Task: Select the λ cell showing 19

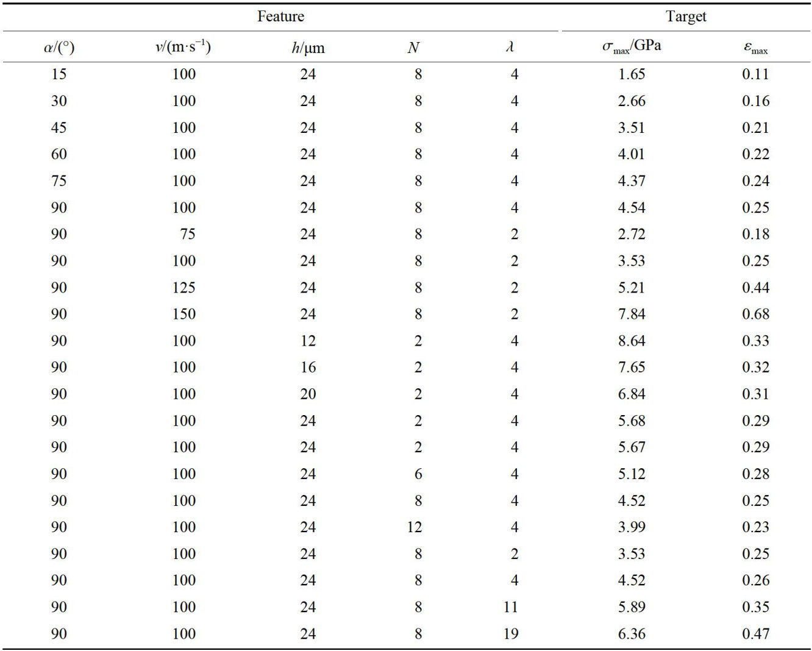Action: (511, 634)
